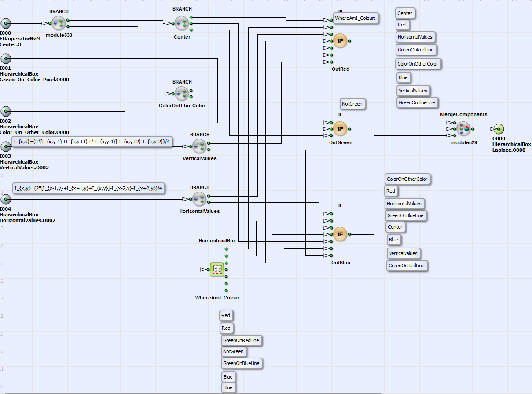Image resolution: width=532 pixels, height=394 pixels.
Task: Click GreenOnBlueLine comment beside OutBlue
Action: click(406, 215)
